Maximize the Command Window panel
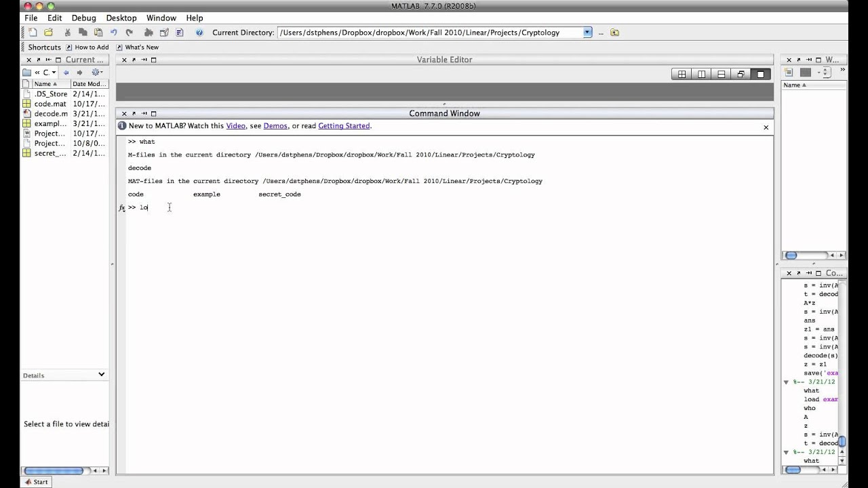 154,114
